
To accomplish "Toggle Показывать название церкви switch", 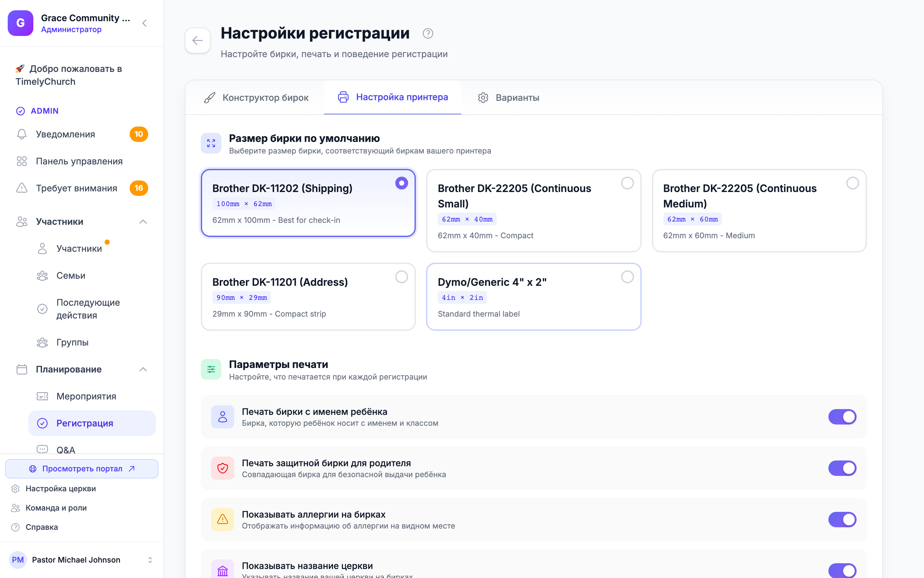I will pyautogui.click(x=842, y=570).
